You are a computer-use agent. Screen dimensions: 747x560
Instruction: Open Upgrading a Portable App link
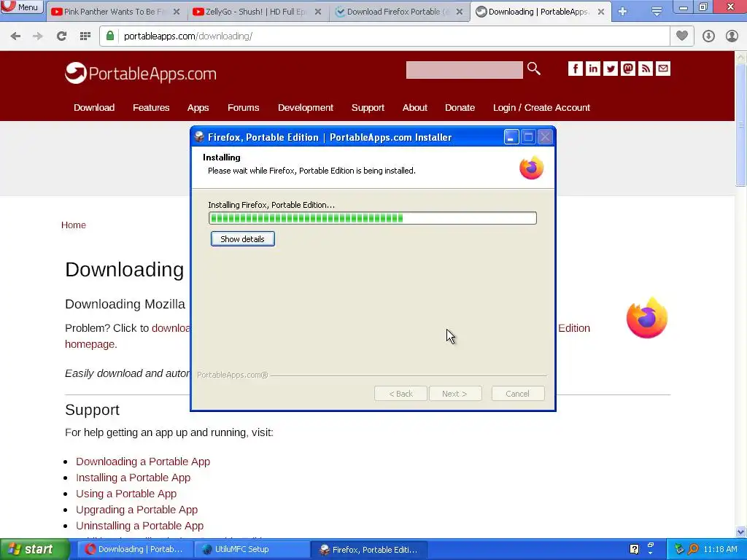(x=136, y=510)
